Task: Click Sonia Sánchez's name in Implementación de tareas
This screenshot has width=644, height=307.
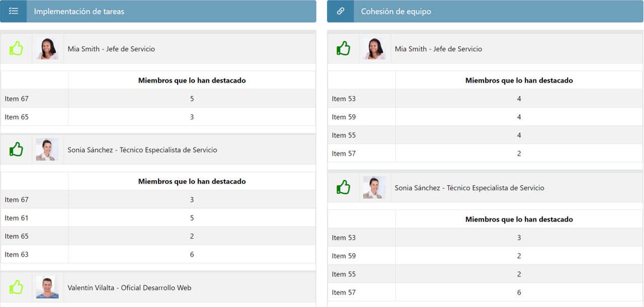Action: 142,150
